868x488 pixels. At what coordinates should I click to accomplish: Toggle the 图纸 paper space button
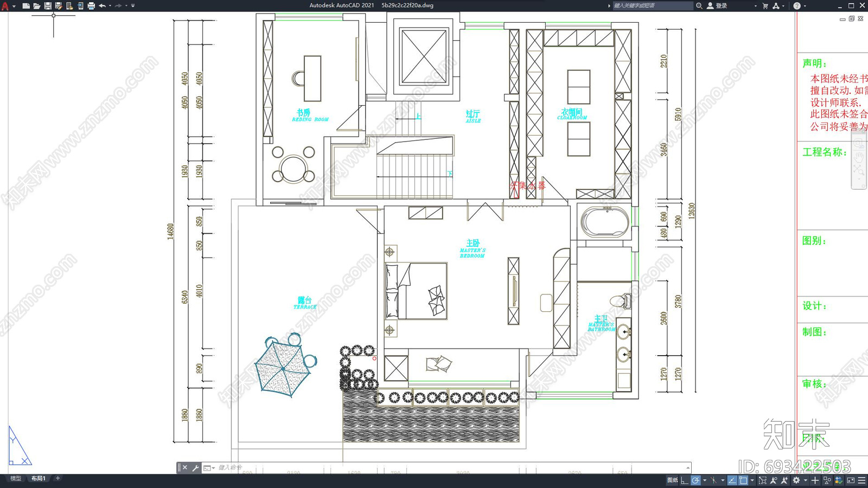point(673,480)
